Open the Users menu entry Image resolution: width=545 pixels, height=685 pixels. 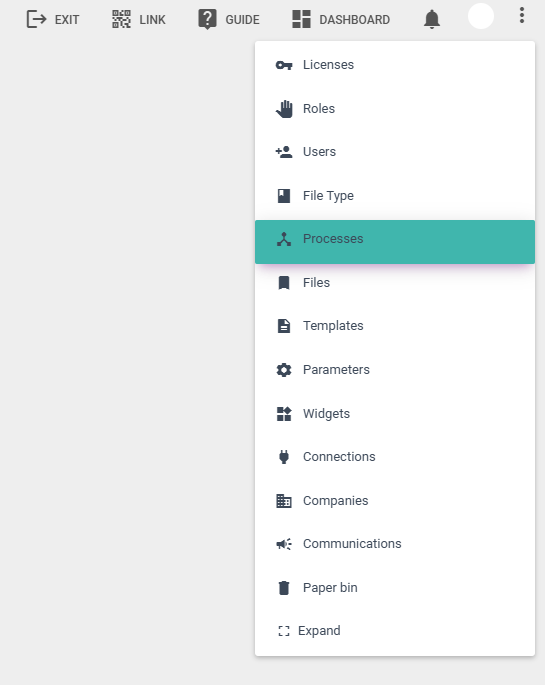click(395, 152)
